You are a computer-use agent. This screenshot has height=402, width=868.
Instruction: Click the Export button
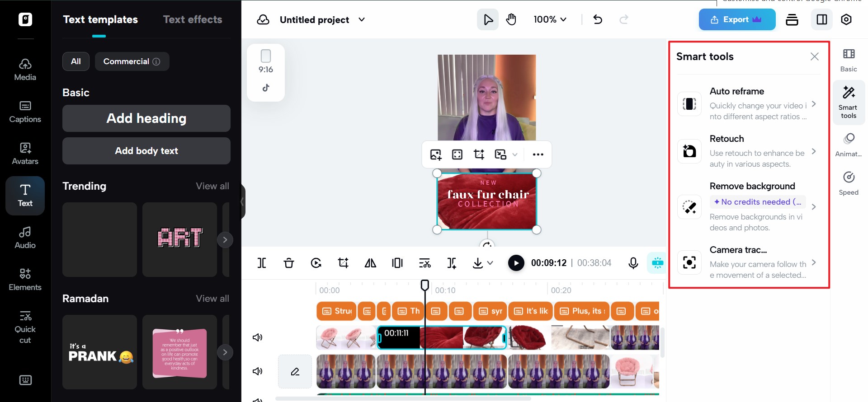[736, 19]
